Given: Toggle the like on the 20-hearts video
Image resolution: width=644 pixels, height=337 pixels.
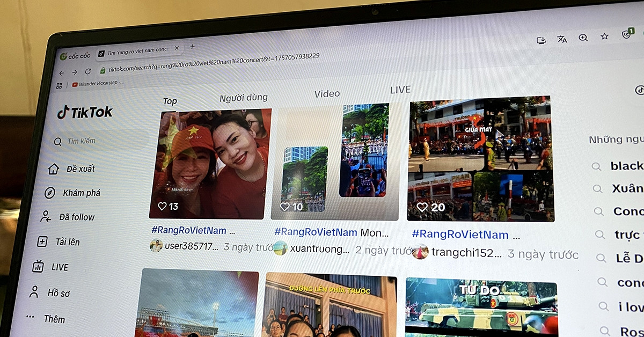Looking at the screenshot, I should pyautogui.click(x=423, y=206).
